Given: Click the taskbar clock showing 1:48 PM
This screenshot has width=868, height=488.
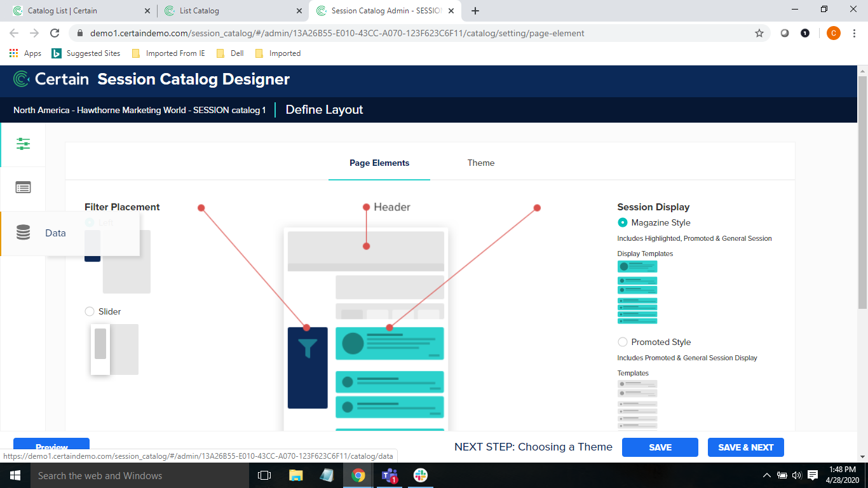Looking at the screenshot, I should point(844,475).
